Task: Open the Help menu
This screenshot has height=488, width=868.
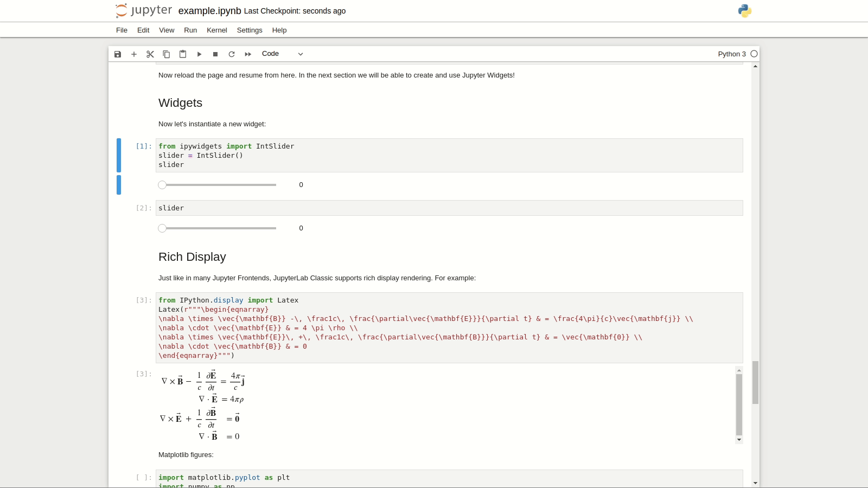Action: tap(279, 30)
